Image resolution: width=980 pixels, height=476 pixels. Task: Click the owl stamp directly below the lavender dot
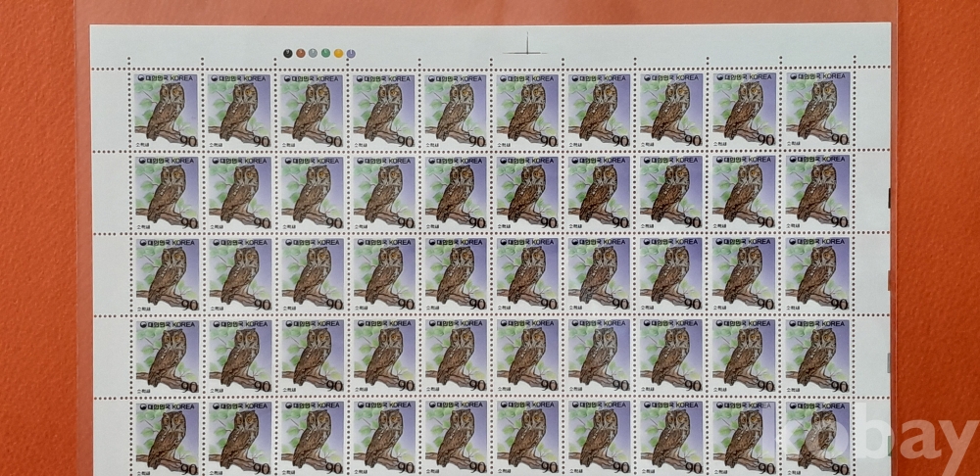click(x=382, y=109)
